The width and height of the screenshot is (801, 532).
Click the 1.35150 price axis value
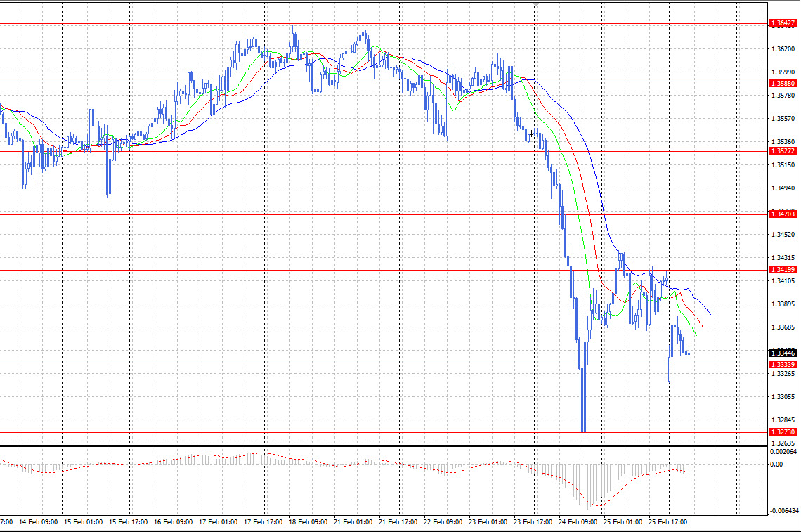783,164
